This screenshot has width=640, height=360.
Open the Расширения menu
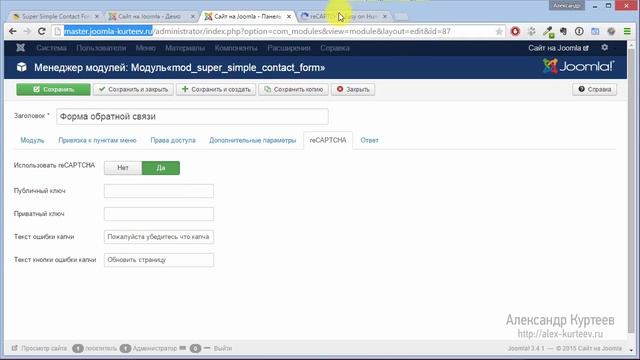pos(289,48)
